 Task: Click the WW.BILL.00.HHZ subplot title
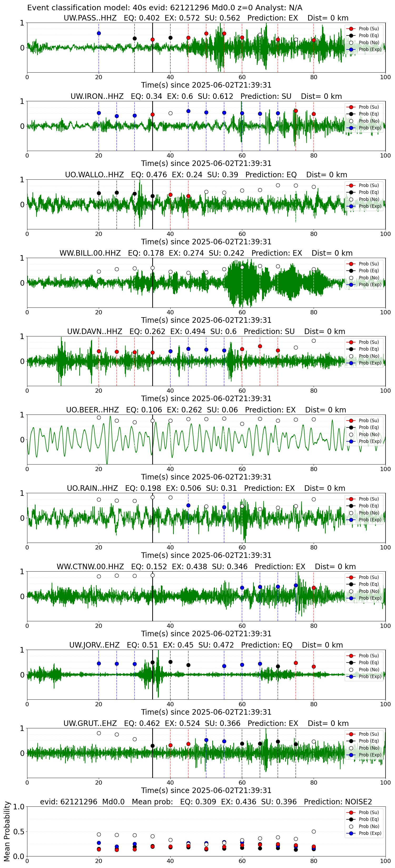click(206, 253)
